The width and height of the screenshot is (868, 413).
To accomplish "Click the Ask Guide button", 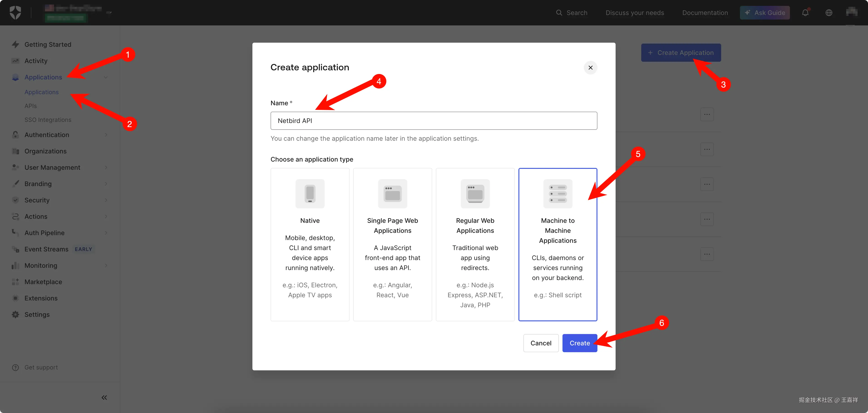I will 764,12.
